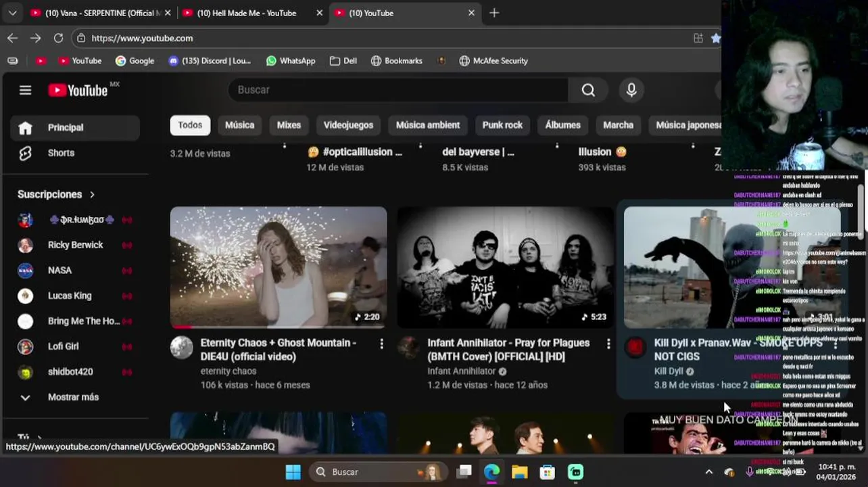Click the search magnifier button
This screenshot has width=868, height=487.
(x=588, y=90)
